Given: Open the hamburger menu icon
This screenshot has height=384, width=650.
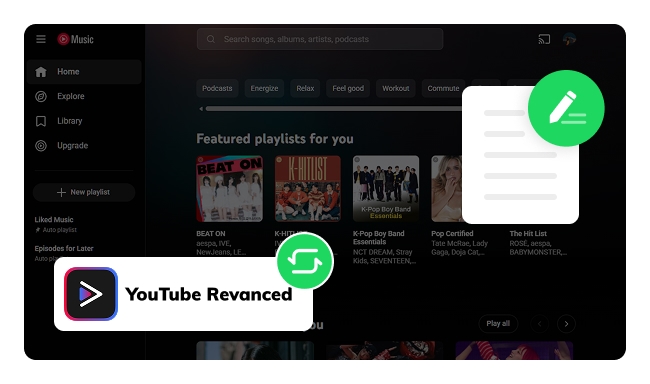Looking at the screenshot, I should [x=41, y=39].
